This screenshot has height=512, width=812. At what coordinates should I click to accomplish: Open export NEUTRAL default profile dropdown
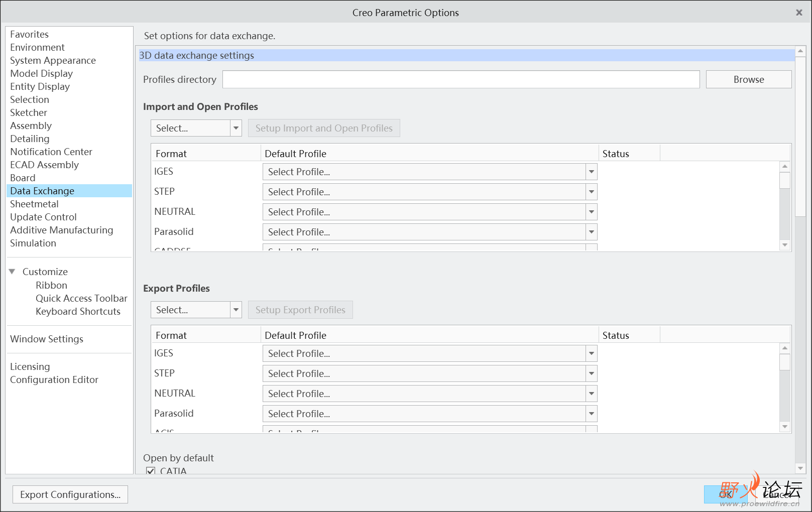pyautogui.click(x=430, y=394)
